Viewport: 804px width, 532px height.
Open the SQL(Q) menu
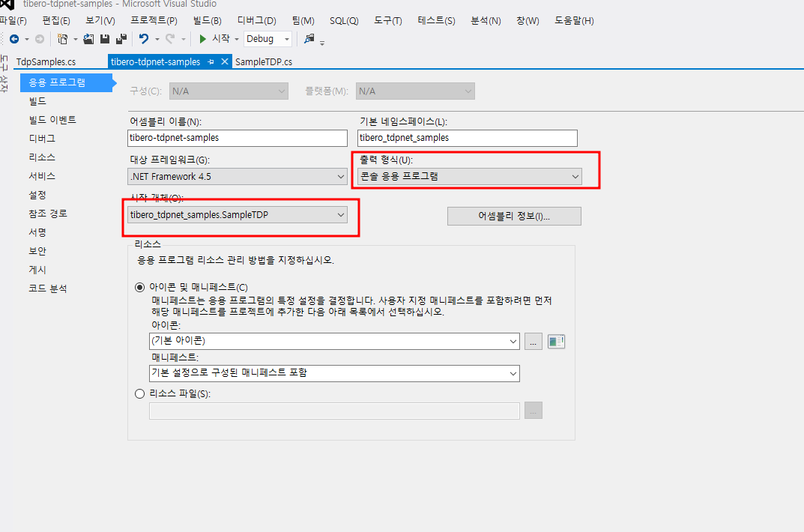[x=344, y=20]
